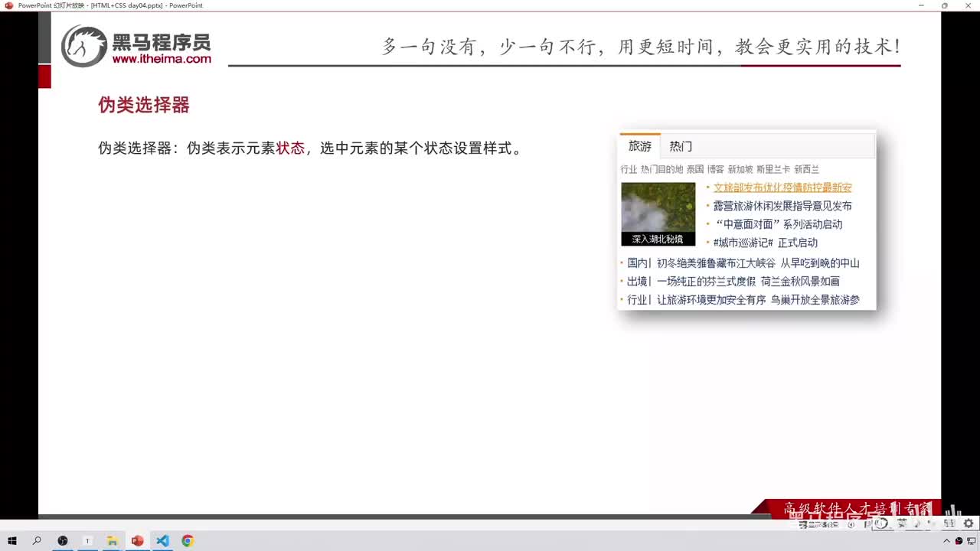Click the underlined 文旅部发布优化疫情防控 headline
Screen dimensions: 980x551
782,187
